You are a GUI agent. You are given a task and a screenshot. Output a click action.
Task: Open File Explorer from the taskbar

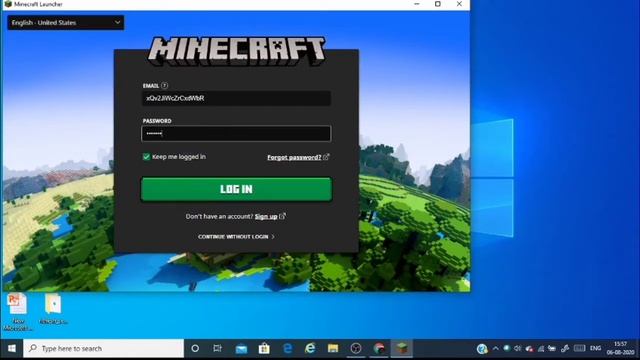coord(333,348)
